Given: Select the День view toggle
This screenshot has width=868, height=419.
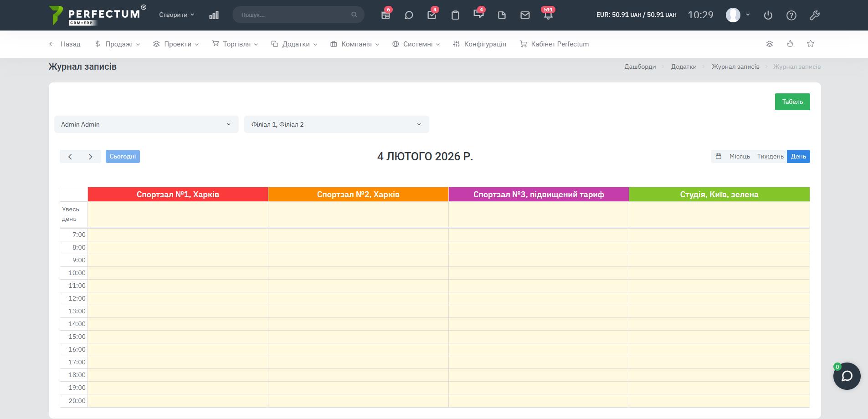Looking at the screenshot, I should (x=798, y=156).
